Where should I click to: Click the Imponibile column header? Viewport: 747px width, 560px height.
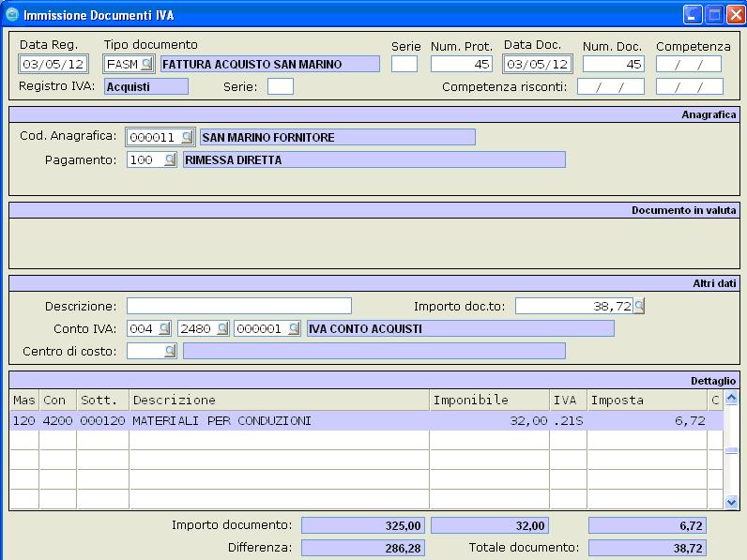click(489, 400)
